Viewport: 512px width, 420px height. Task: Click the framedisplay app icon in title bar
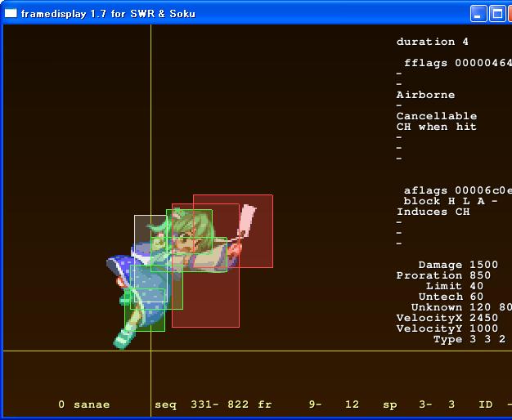click(x=11, y=14)
